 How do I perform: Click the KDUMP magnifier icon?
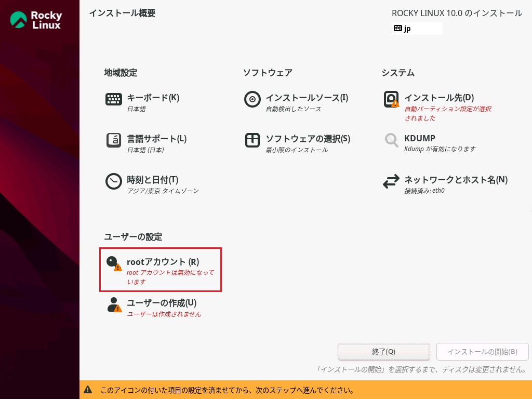click(391, 140)
